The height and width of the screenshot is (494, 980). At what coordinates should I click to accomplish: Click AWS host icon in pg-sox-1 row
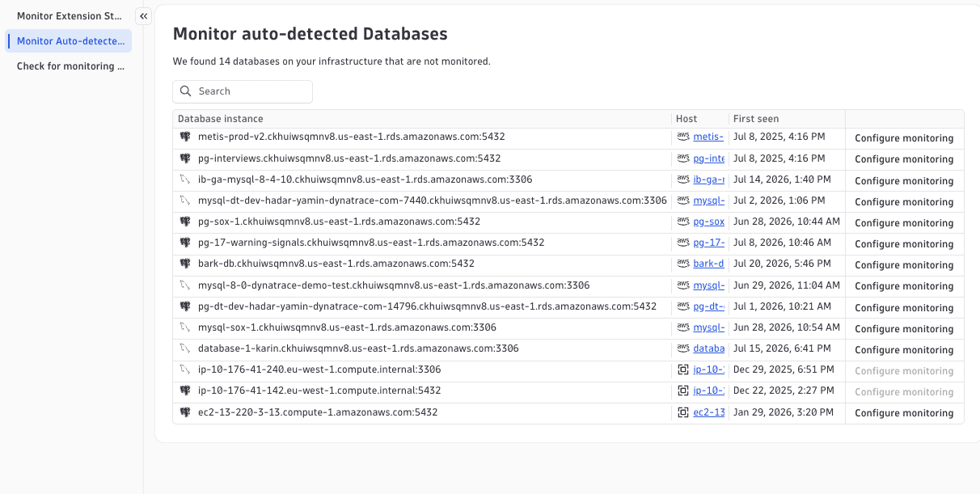coord(683,222)
